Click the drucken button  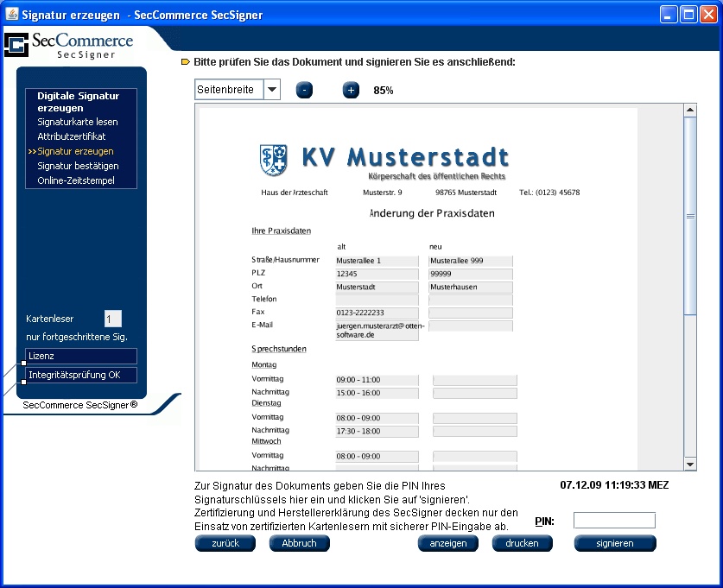click(522, 543)
